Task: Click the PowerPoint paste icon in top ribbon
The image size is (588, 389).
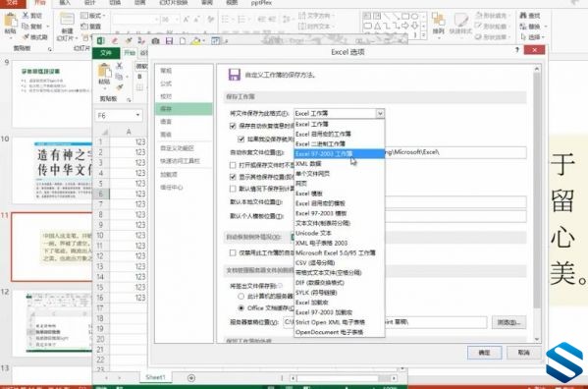Action: click(x=10, y=24)
